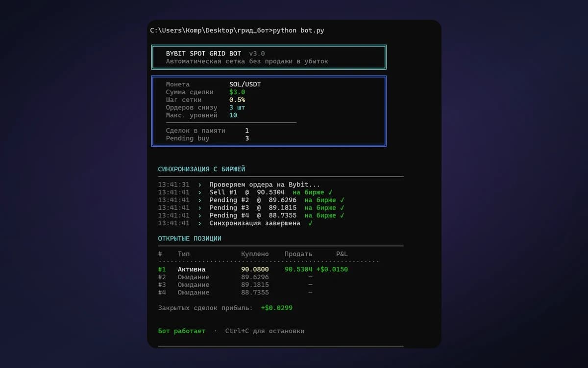Click the 'Куплено' column header

(255, 254)
